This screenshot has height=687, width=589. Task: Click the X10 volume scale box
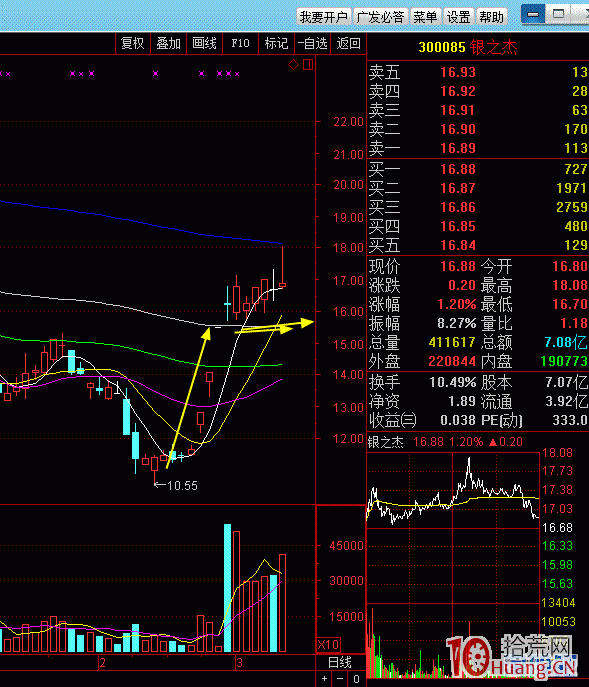[x=328, y=645]
